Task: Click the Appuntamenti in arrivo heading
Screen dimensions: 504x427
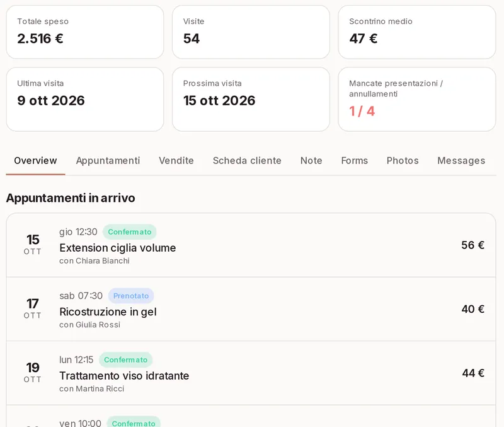Action: pyautogui.click(x=71, y=198)
